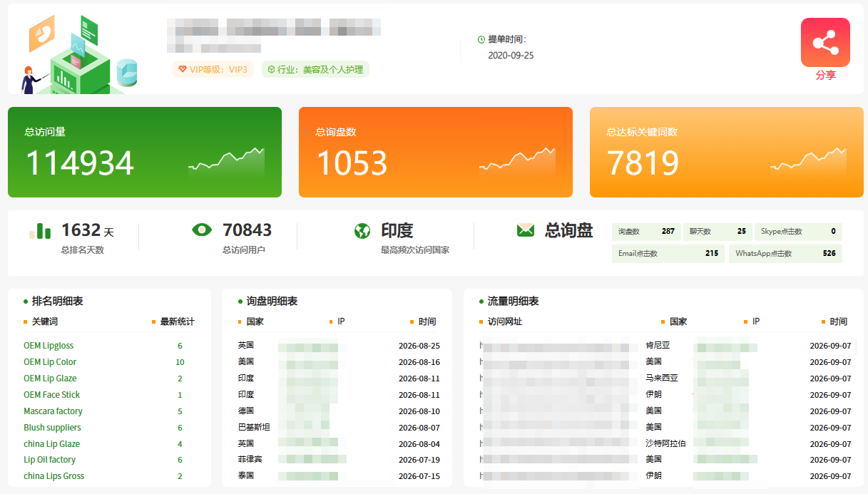
Task: Click the diamond icon in the VIP badge
Action: pyautogui.click(x=183, y=69)
